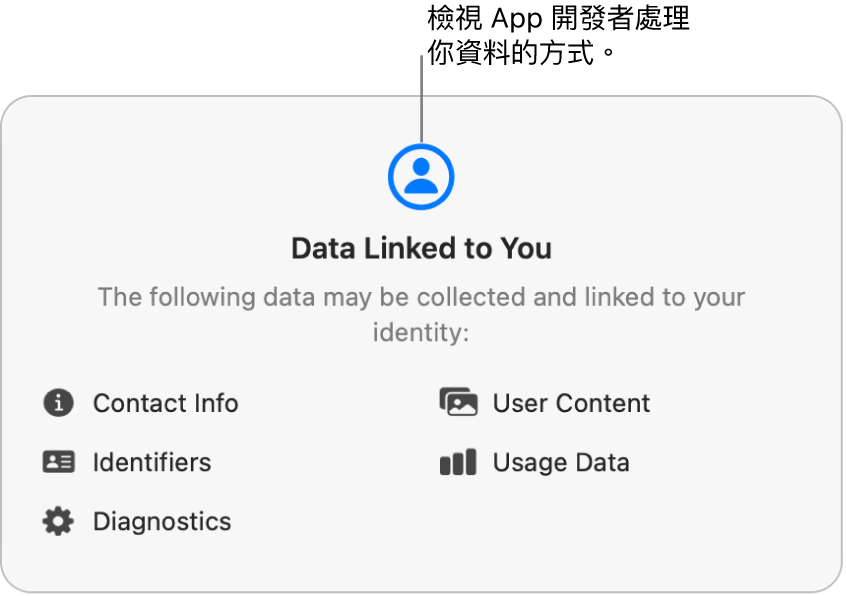The image size is (846, 596).
Task: Click the word "identity:" in the description
Action: coord(421,332)
